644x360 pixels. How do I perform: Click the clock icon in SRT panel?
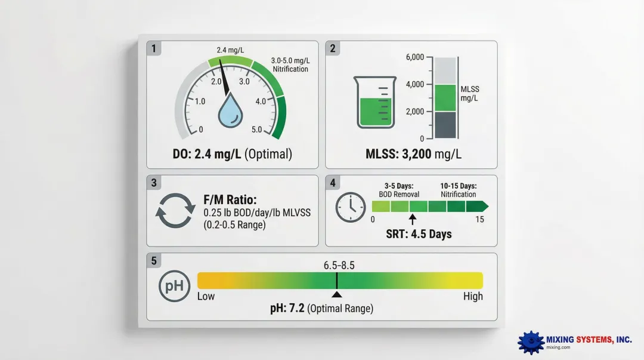click(350, 207)
